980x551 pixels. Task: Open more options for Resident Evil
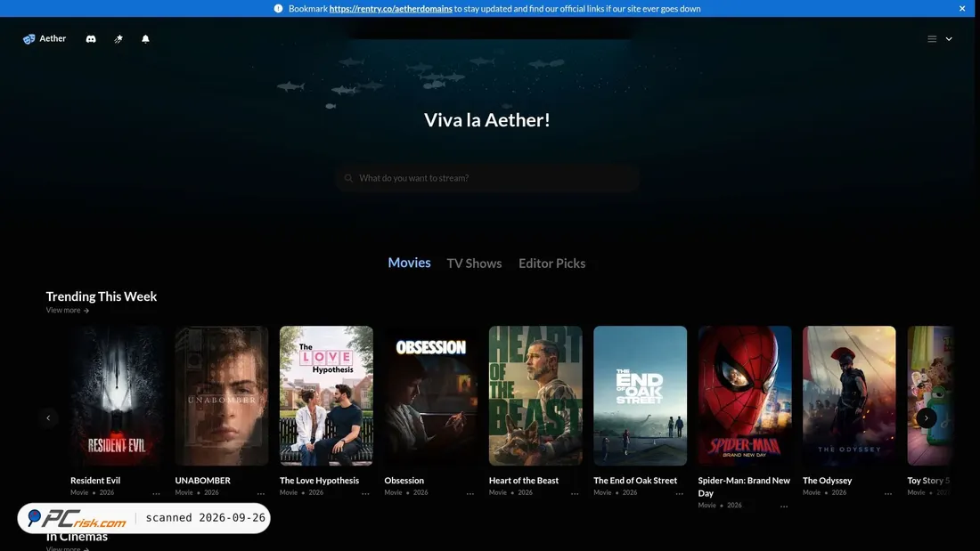[x=156, y=493]
